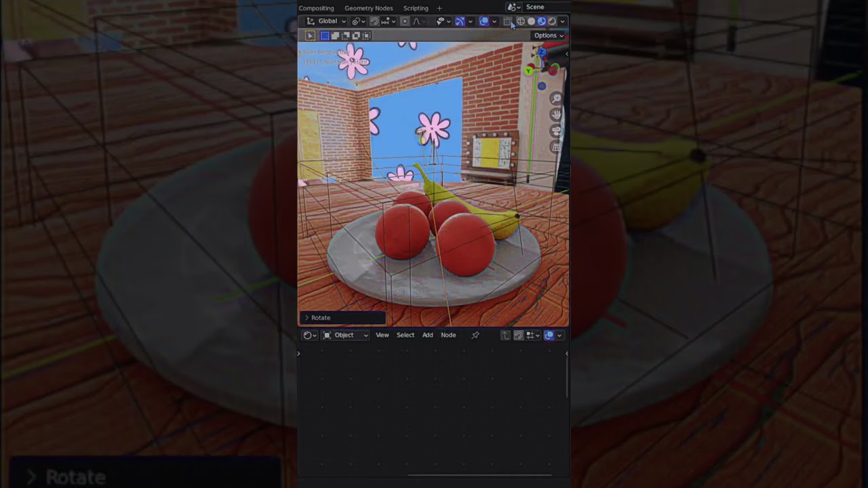This screenshot has width=868, height=488.
Task: Toggle the camera view icon
Action: click(x=556, y=131)
